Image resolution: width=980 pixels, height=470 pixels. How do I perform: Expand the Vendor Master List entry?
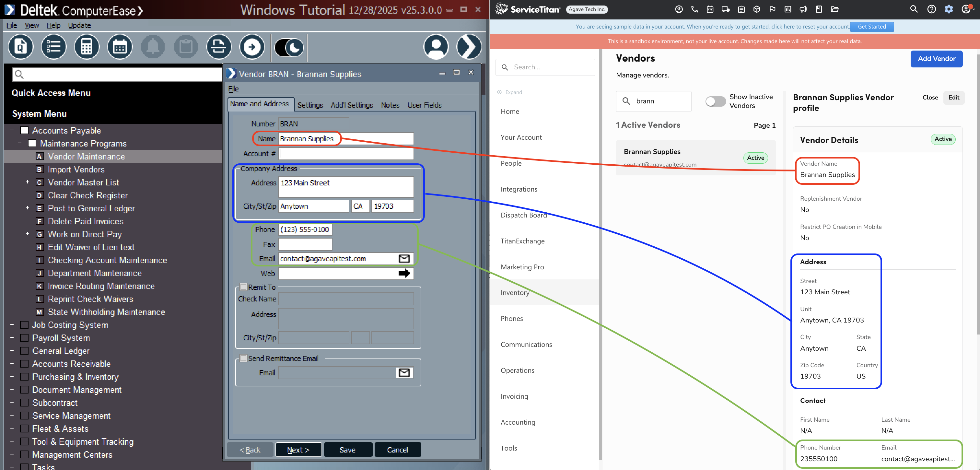[x=27, y=182]
